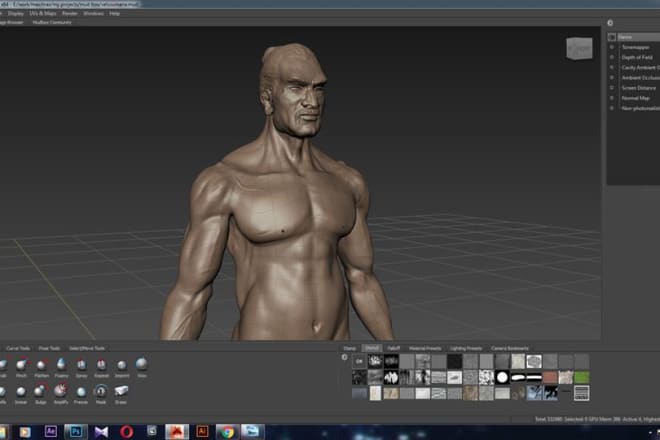Switch to the Falloff tab
The width and height of the screenshot is (660, 440).
pos(394,349)
